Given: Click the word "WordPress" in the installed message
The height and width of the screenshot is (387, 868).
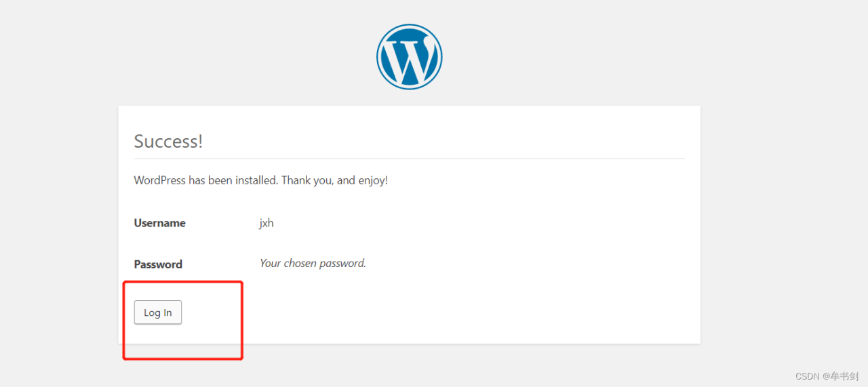Looking at the screenshot, I should click(159, 180).
